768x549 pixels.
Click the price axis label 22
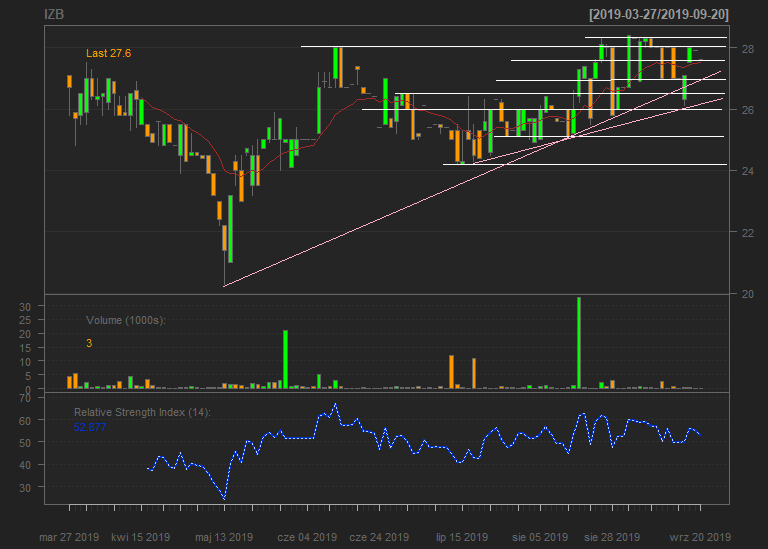pyautogui.click(x=747, y=233)
